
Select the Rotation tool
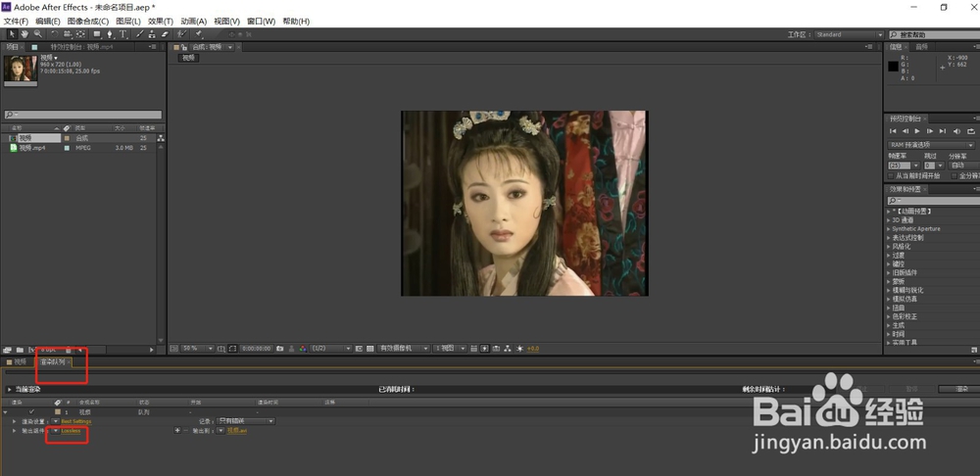54,34
